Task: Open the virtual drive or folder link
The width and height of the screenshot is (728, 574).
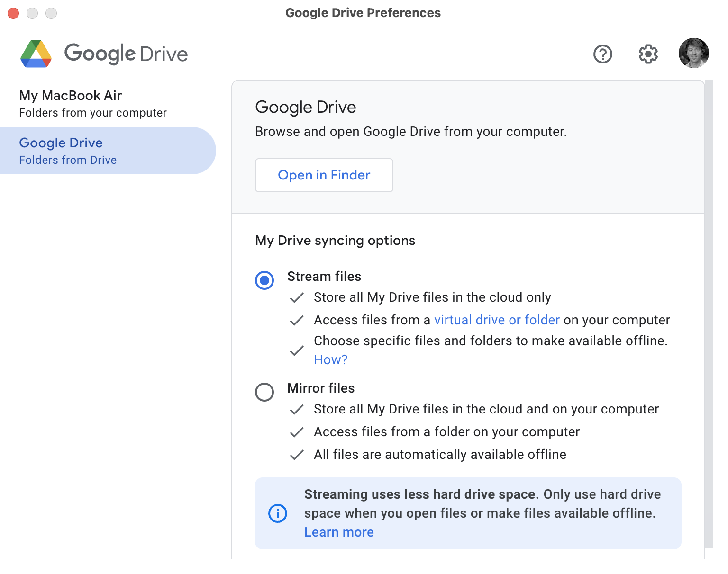Action: coord(497,320)
